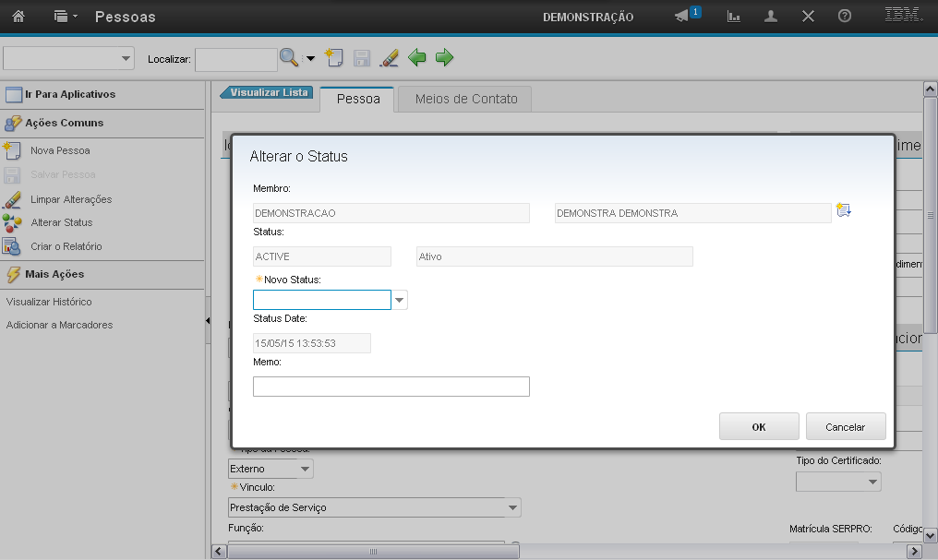The image size is (938, 560).
Task: Expand the Novo Status dropdown arrow
Action: pyautogui.click(x=400, y=300)
